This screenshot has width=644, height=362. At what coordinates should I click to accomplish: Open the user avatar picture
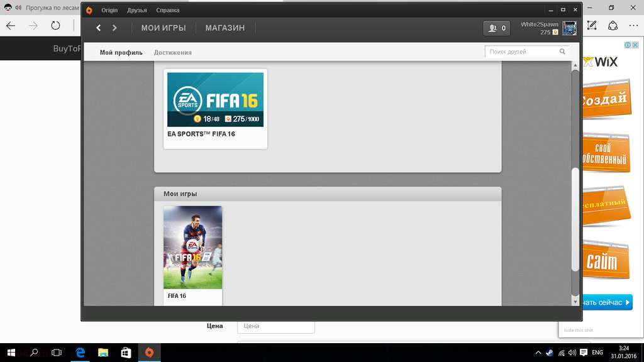pyautogui.click(x=569, y=28)
